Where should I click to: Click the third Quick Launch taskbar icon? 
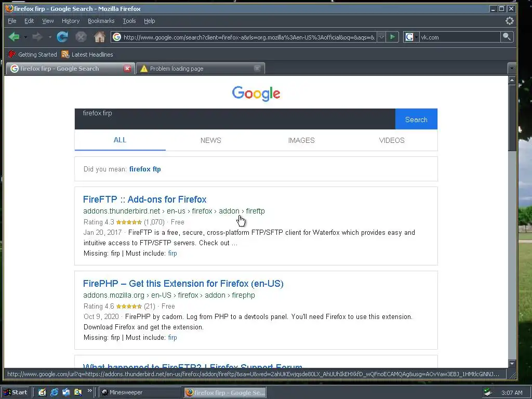66,392
